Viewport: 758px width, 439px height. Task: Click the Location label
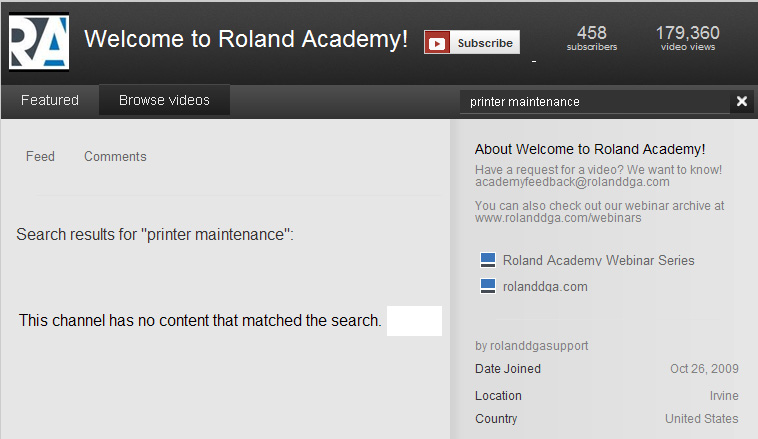pyautogui.click(x=498, y=396)
